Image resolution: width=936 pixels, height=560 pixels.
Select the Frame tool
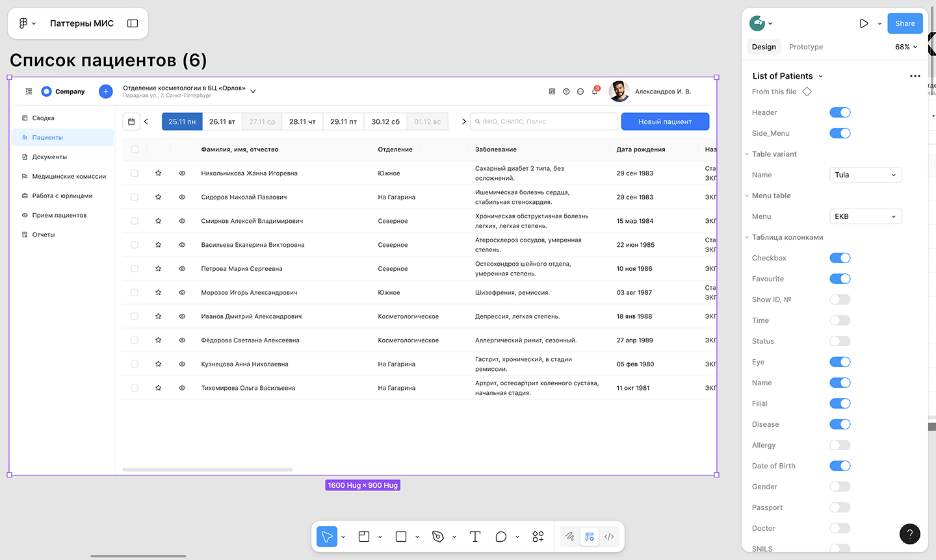pyautogui.click(x=364, y=537)
